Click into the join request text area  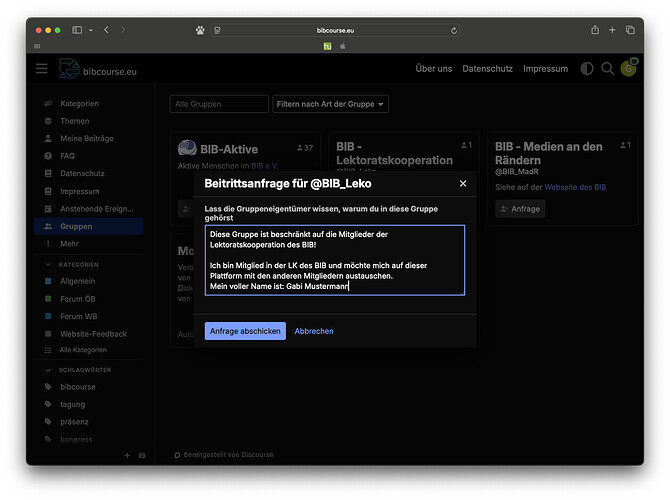(334, 260)
